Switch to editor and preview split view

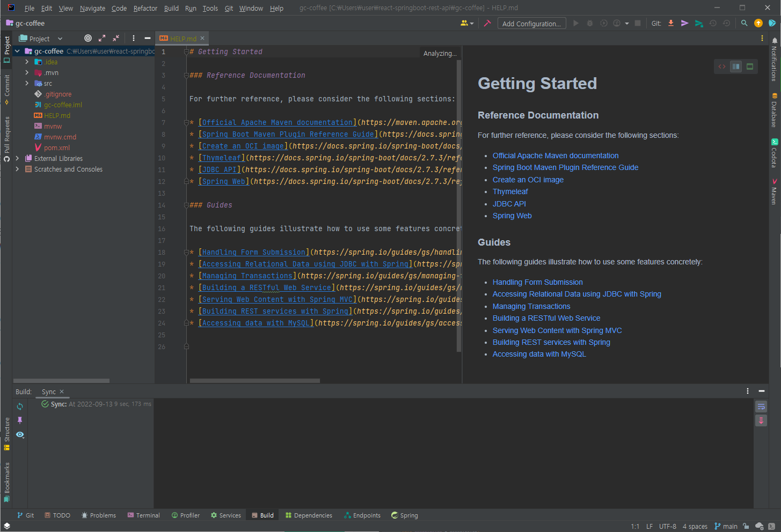(x=736, y=66)
